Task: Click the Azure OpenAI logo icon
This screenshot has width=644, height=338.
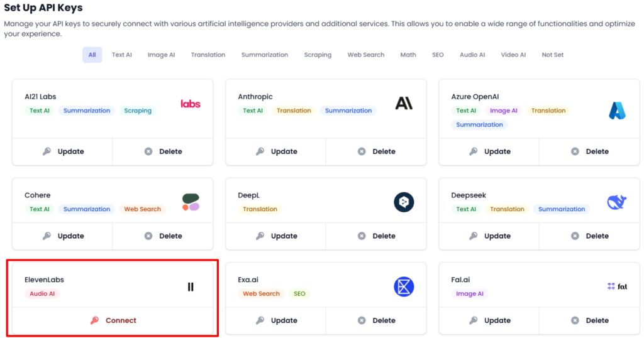Action: (617, 111)
